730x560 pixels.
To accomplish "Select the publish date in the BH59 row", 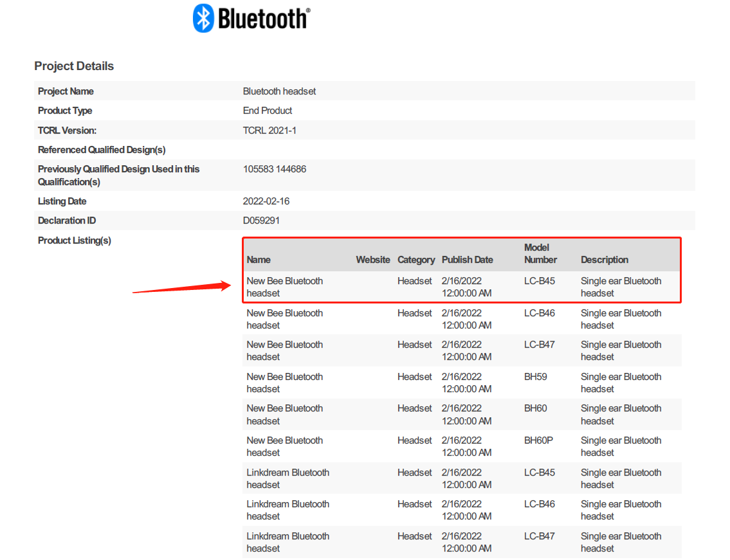I will [466, 383].
